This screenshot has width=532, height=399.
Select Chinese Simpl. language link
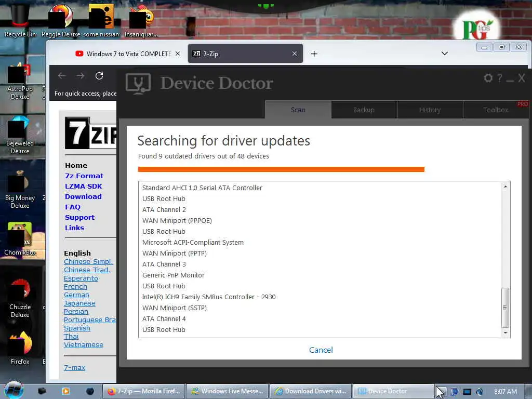[88, 262]
